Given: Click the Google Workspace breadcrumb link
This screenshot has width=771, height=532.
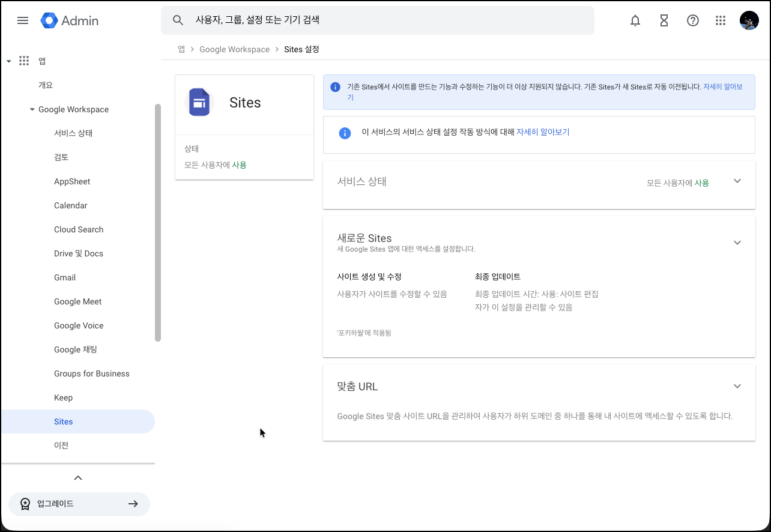Looking at the screenshot, I should click(234, 49).
